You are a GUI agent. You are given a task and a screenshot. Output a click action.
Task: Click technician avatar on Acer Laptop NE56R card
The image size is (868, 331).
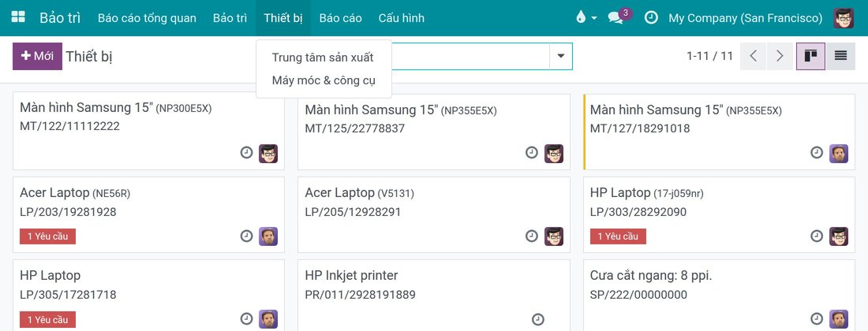[268, 236]
